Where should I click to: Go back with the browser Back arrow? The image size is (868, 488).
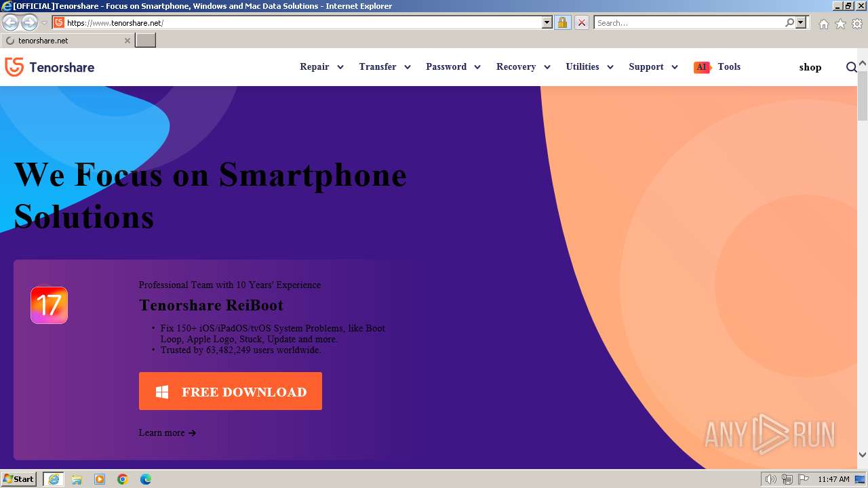tap(11, 22)
